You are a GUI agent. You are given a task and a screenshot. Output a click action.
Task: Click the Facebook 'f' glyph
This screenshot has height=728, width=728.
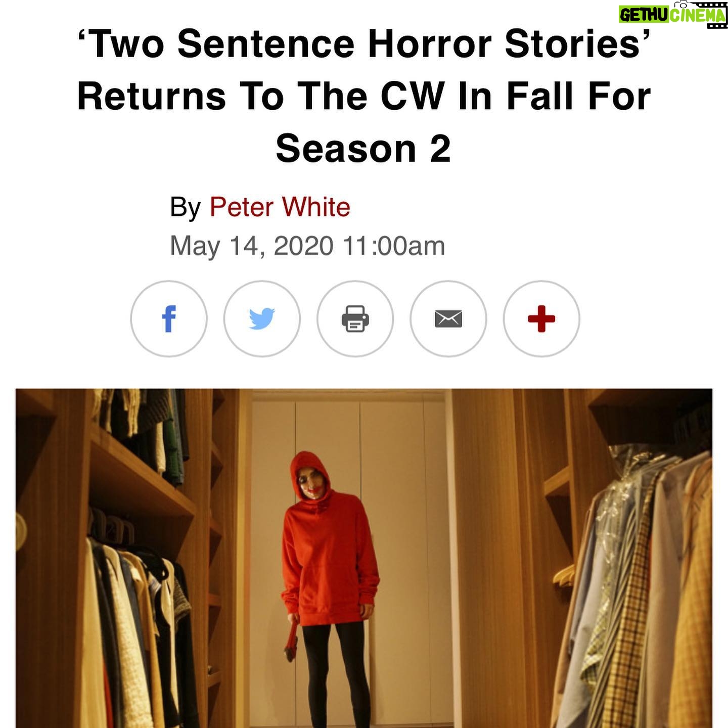(x=169, y=319)
